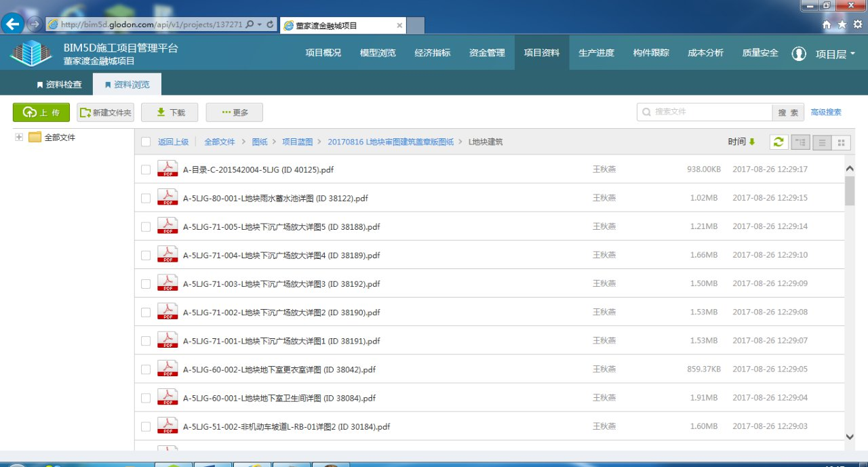Click the 全部文件 folder icon in tree
This screenshot has width=868, height=467.
click(35, 137)
